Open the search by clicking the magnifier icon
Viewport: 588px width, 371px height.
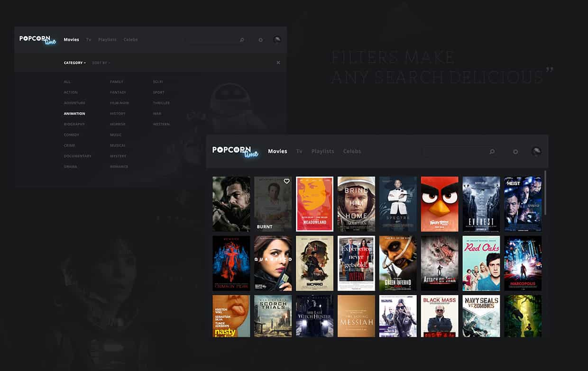(242, 40)
